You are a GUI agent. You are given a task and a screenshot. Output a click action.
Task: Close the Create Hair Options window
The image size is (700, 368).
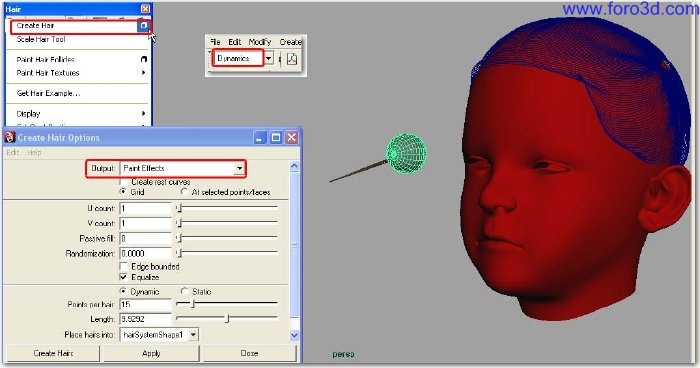coord(292,138)
